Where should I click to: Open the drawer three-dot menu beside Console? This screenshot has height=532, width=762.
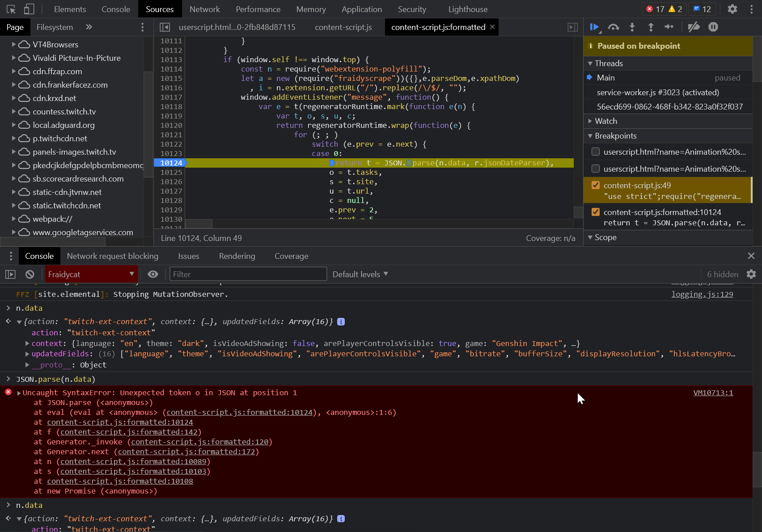[11, 256]
